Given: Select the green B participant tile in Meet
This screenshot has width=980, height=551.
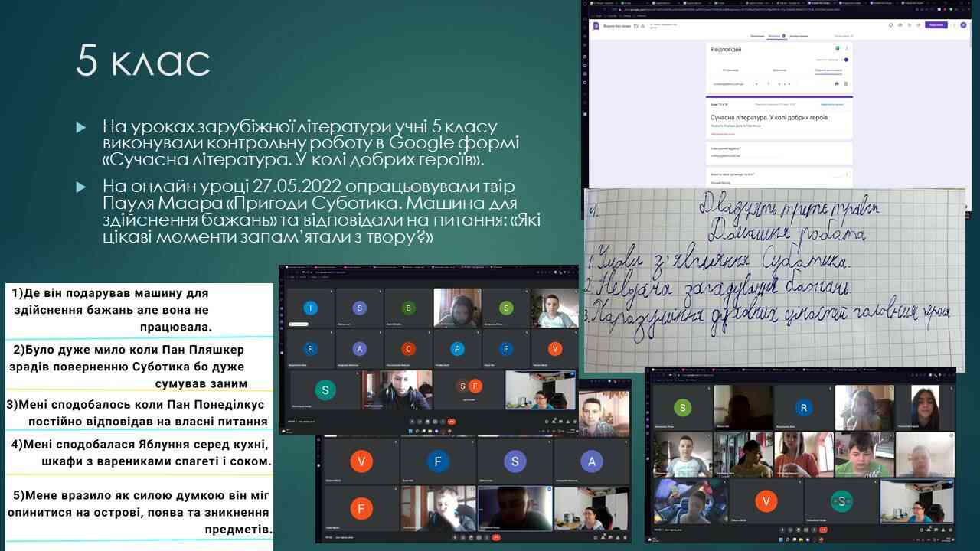Looking at the screenshot, I should pos(408,308).
